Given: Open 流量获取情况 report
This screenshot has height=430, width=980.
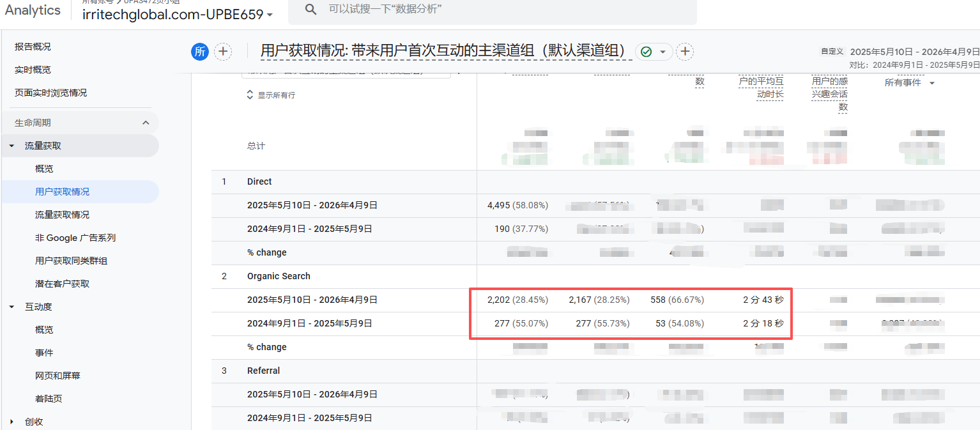Looking at the screenshot, I should point(62,215).
